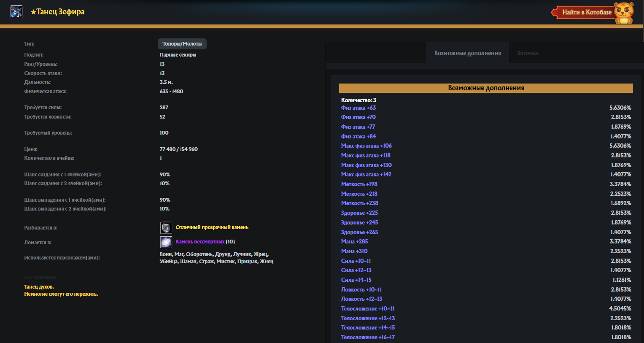Open the Здоровье +265 bonus
The height and width of the screenshot is (343, 644).
tap(359, 232)
